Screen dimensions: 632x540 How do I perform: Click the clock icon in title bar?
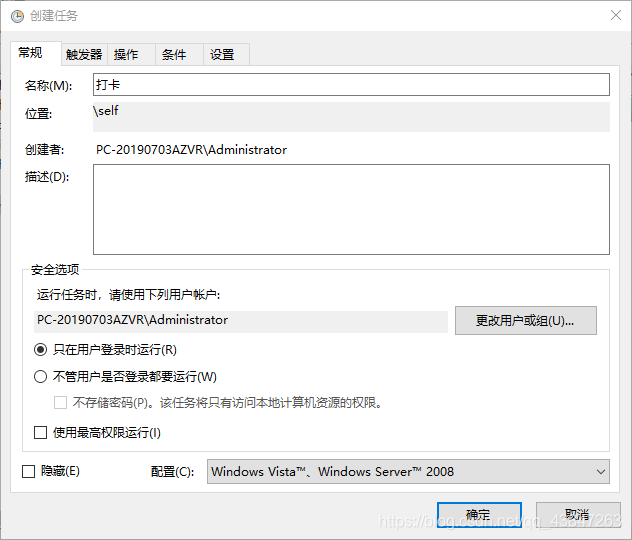17,16
